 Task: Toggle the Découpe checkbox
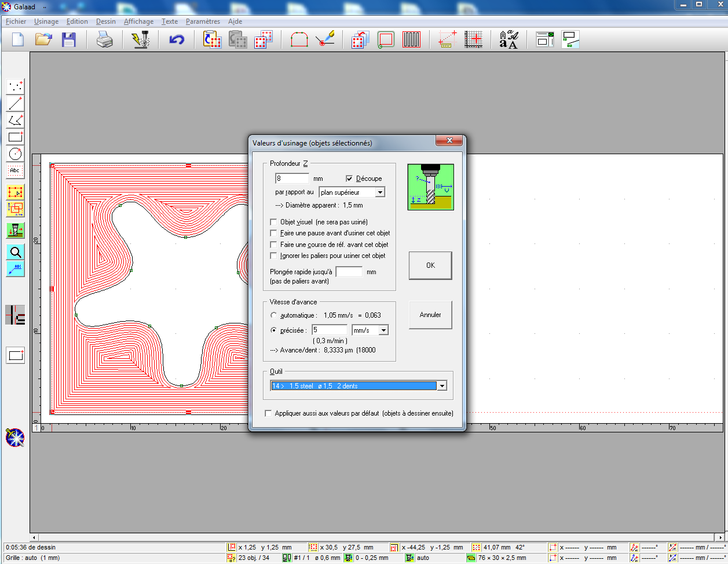(349, 179)
